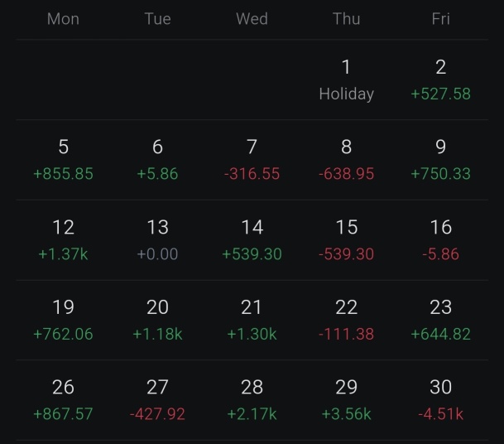The height and width of the screenshot is (444, 504).
Task: Open day 14 showing +539.30
Action: tap(252, 240)
